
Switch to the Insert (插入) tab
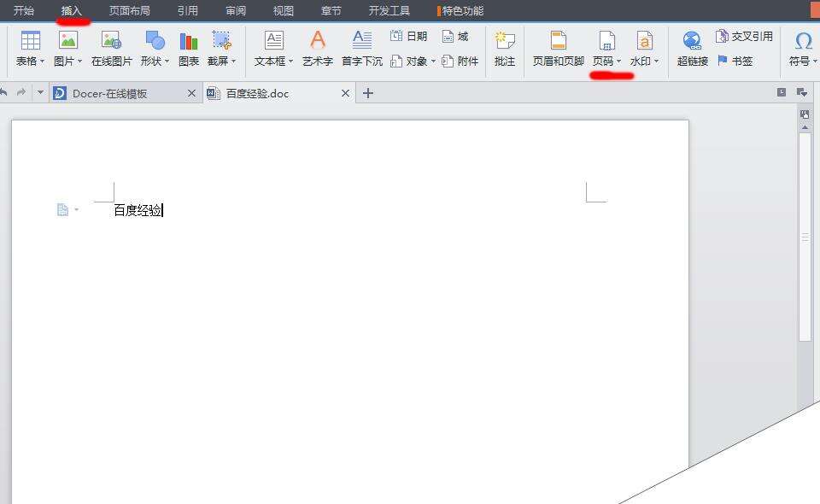[72, 10]
